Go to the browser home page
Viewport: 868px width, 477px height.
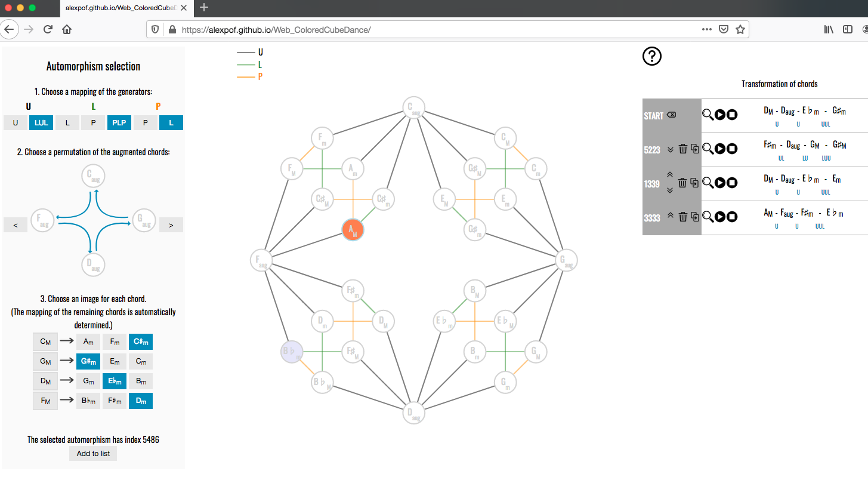click(x=67, y=29)
